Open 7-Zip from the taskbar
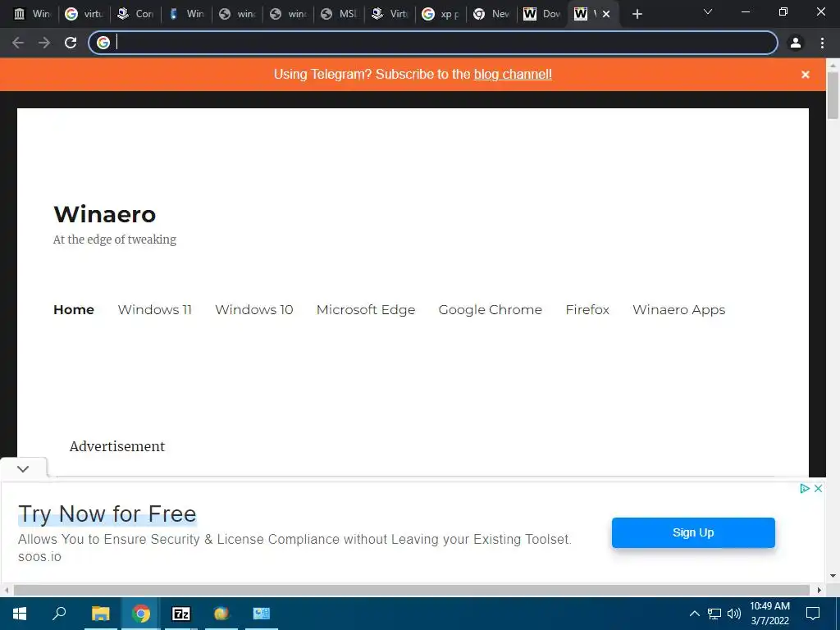Screen dimensions: 840x630 180,614
